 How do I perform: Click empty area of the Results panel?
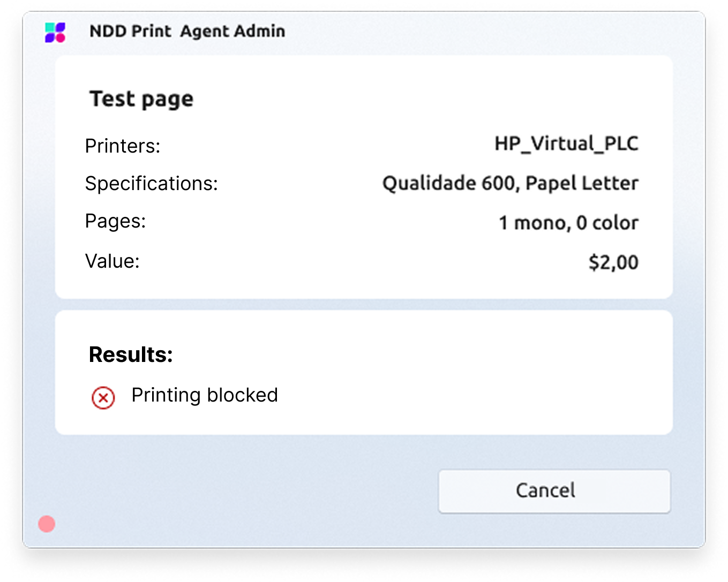pos(455,375)
